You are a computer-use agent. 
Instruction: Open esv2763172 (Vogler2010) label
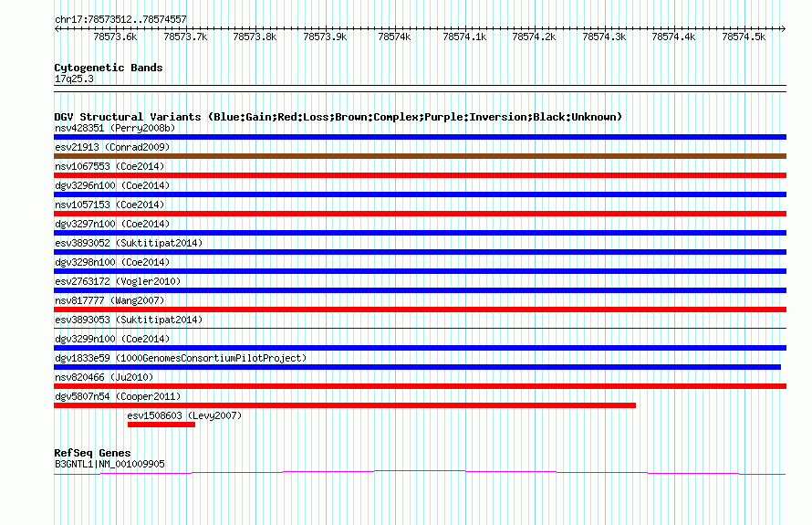tap(118, 281)
